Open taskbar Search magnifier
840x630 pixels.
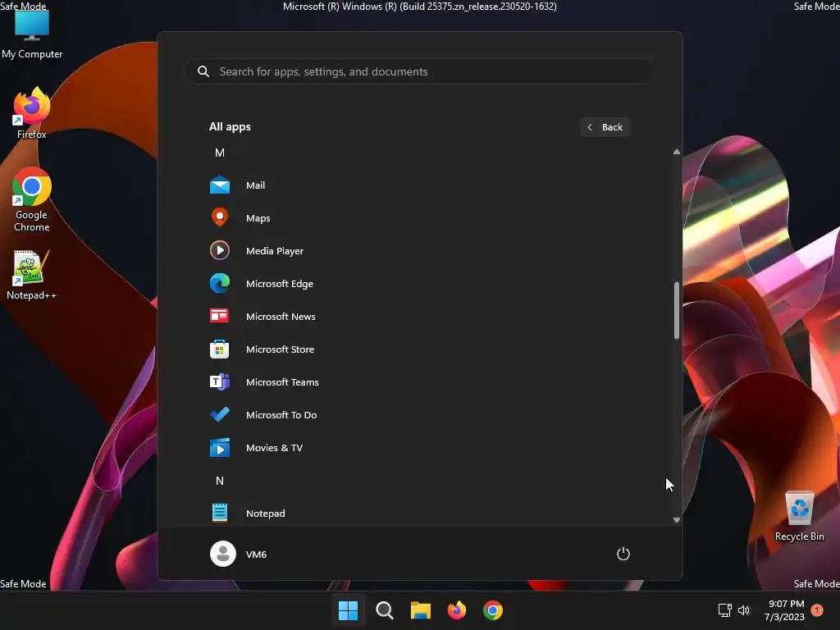click(x=385, y=610)
